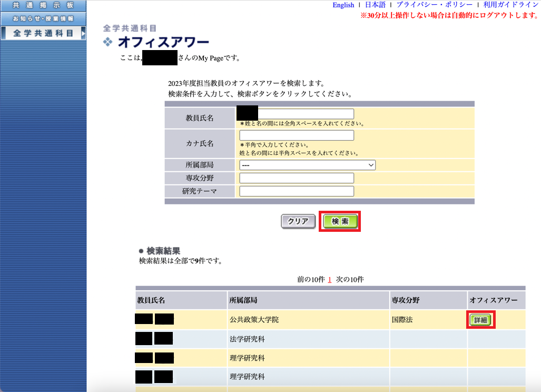Viewport: 541px width, 392px height.
Task: Click the 専攻分野 search field
Action: coord(297,178)
